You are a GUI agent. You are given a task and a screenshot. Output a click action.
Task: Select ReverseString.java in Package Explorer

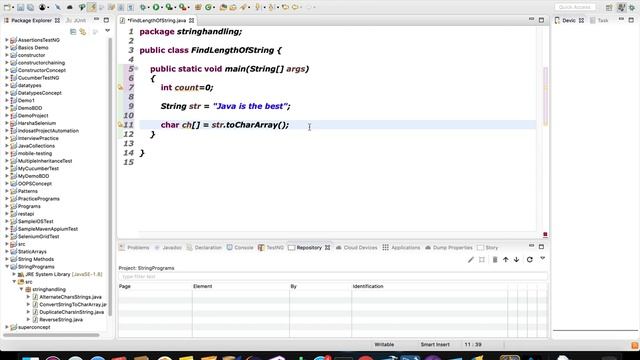click(61, 320)
